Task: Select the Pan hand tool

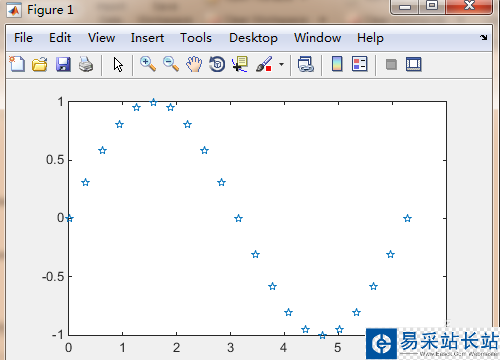Action: click(194, 64)
